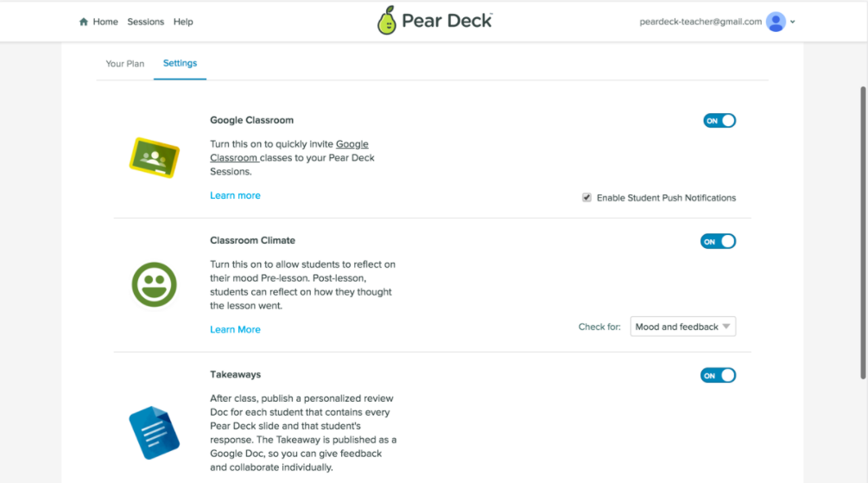This screenshot has width=868, height=483.
Task: Turn off the Google Classroom toggle
Action: click(719, 121)
